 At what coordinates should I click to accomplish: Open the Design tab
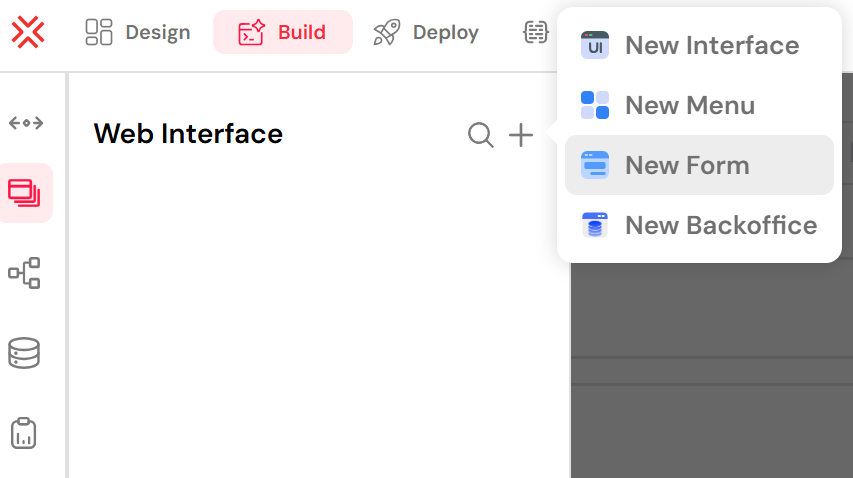pos(138,32)
